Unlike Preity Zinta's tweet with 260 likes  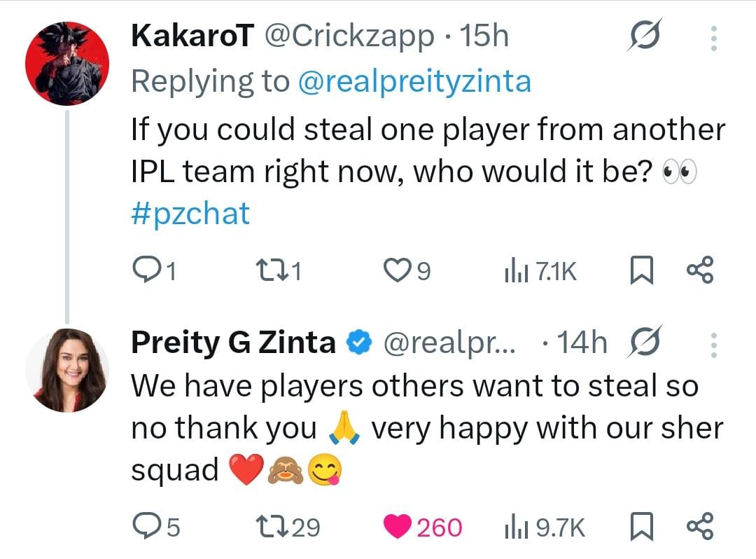coord(398,527)
